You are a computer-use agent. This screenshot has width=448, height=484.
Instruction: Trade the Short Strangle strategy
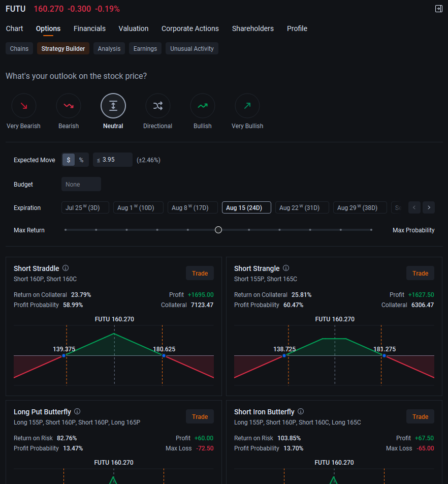pos(420,273)
